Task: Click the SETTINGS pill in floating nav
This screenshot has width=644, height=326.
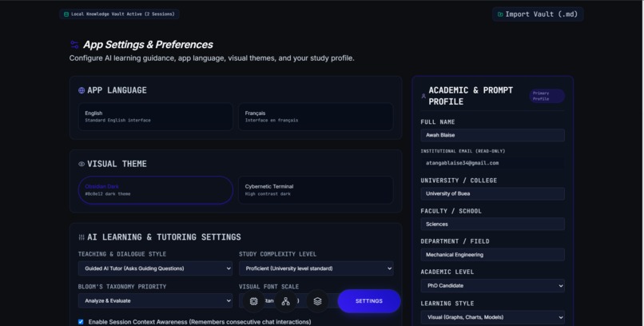Action: click(x=369, y=301)
